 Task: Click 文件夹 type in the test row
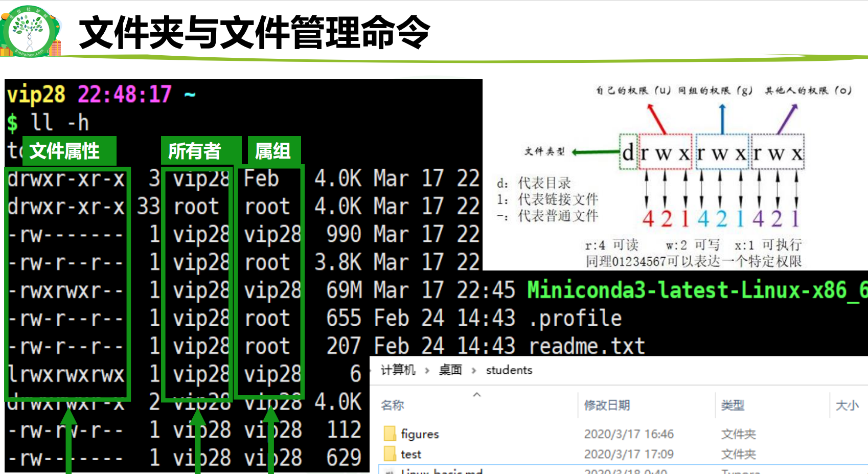pyautogui.click(x=739, y=454)
